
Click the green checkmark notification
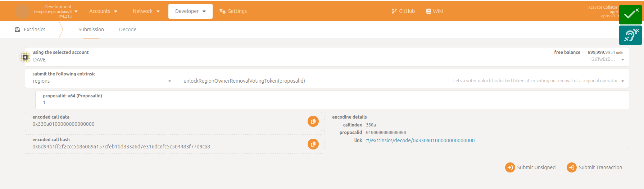coord(630,15)
